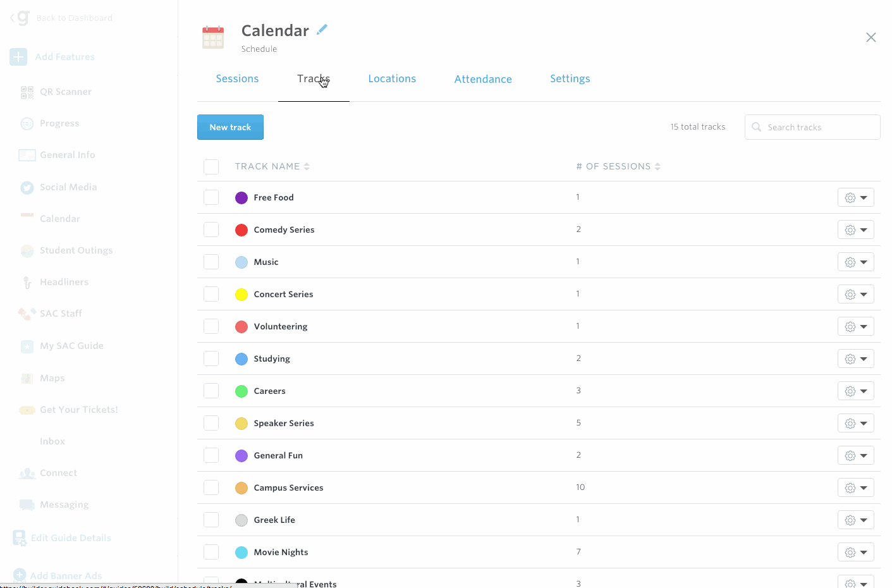This screenshot has width=892, height=588.
Task: Expand the settings dropdown for Careers track
Action: (x=855, y=391)
